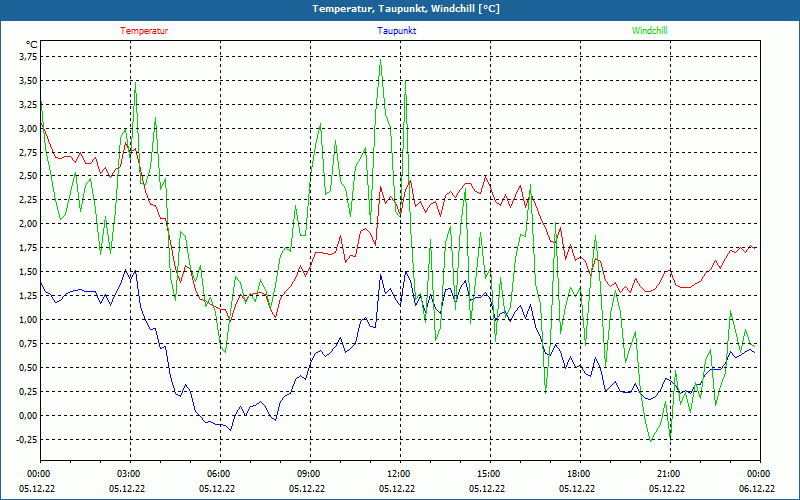Click the 2,50 y-axis value
The image size is (800, 500).
click(29, 176)
